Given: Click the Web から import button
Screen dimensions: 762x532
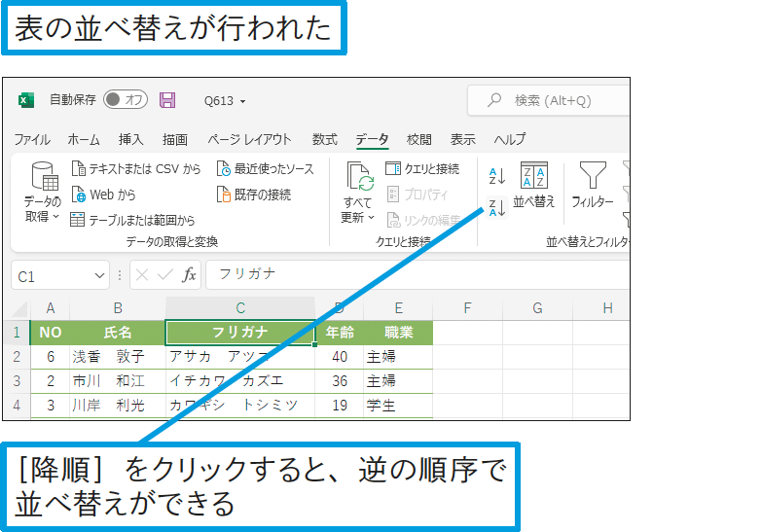Looking at the screenshot, I should [103, 195].
